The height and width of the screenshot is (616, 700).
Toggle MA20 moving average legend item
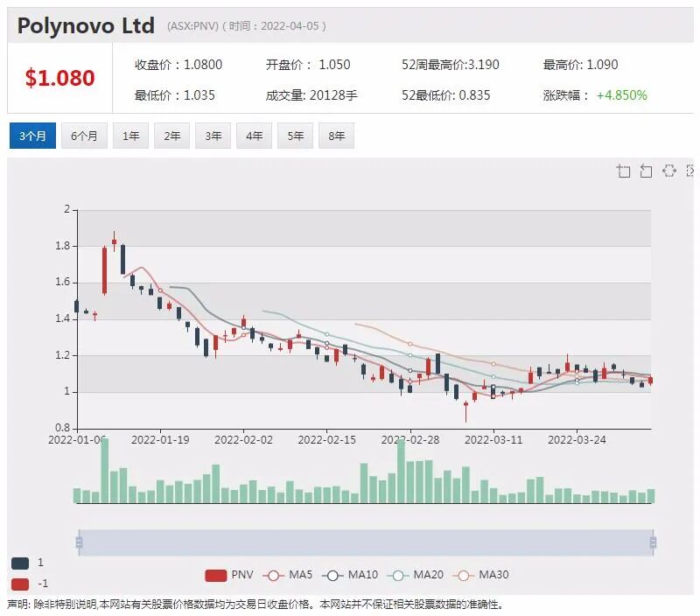[415, 575]
